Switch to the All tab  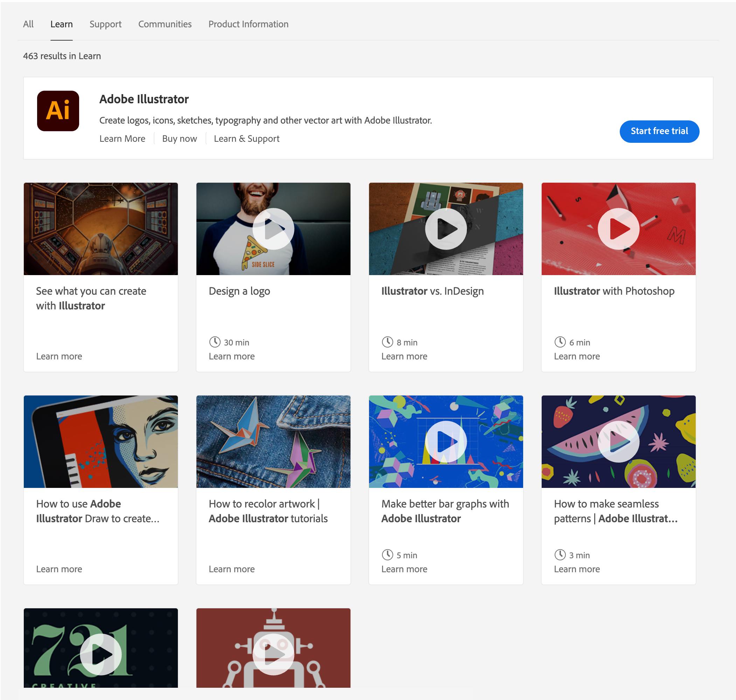[28, 24]
